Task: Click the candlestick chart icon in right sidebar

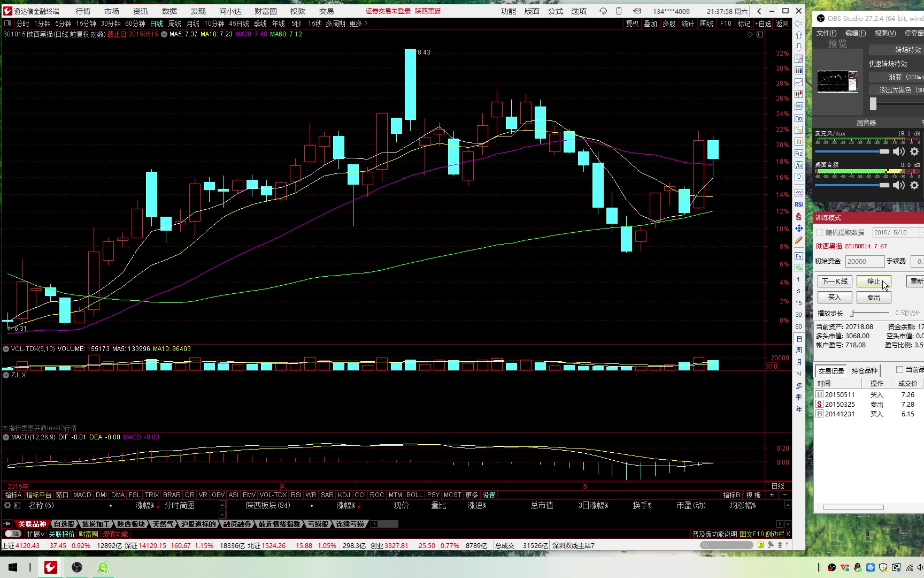Action: click(799, 94)
